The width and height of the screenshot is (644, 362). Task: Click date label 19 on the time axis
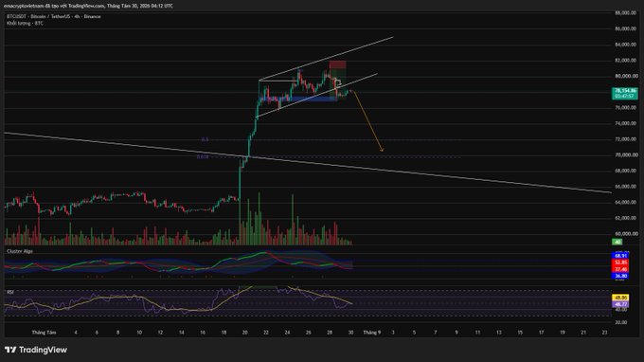coord(562,333)
